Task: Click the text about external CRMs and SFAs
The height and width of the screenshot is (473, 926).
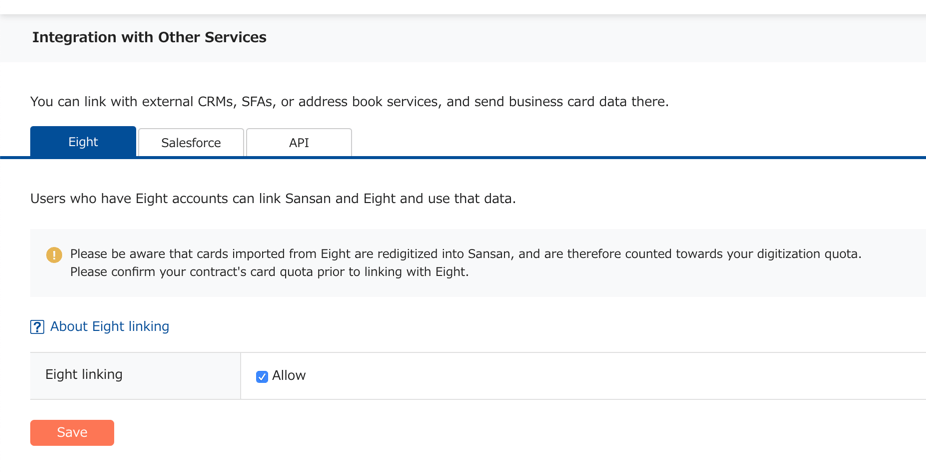Action: (x=350, y=102)
